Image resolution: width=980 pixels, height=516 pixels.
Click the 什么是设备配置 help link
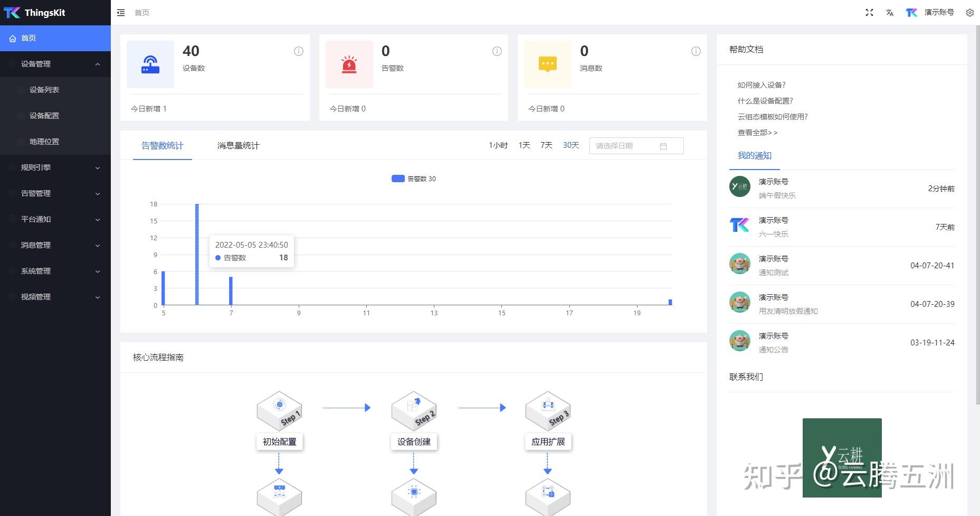[x=765, y=100]
